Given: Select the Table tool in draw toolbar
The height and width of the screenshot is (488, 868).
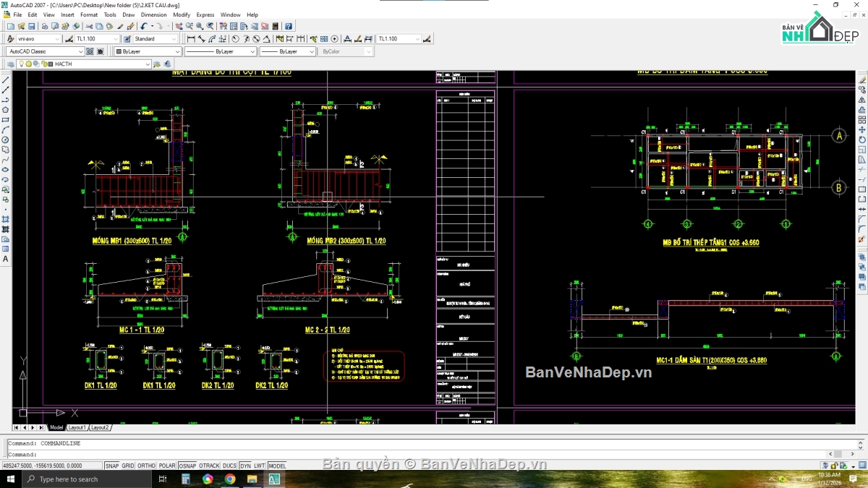Looking at the screenshot, I should pos(6,249).
